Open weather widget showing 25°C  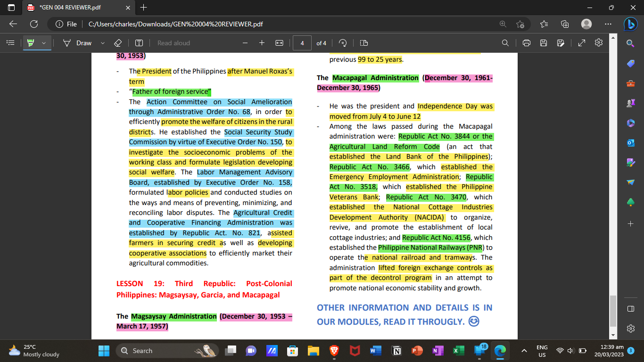tap(34, 351)
